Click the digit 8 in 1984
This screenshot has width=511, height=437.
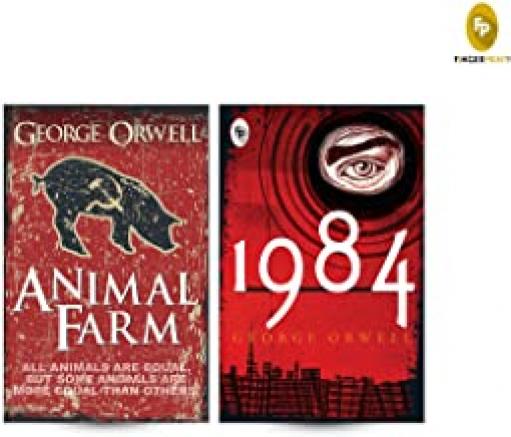tap(336, 247)
